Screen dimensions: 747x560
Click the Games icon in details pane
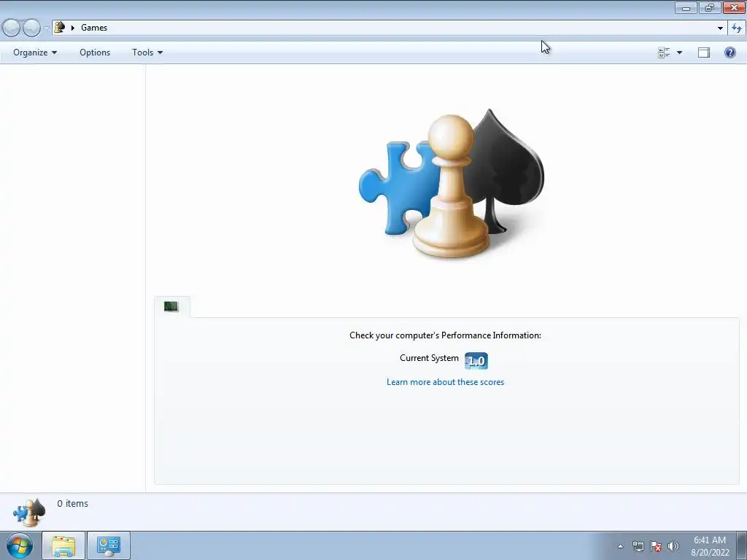[29, 512]
